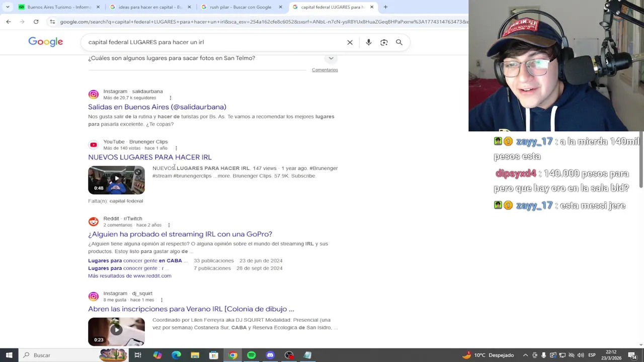Open more options for Brunenger Clips result
This screenshot has height=362, width=644.
coord(176,148)
